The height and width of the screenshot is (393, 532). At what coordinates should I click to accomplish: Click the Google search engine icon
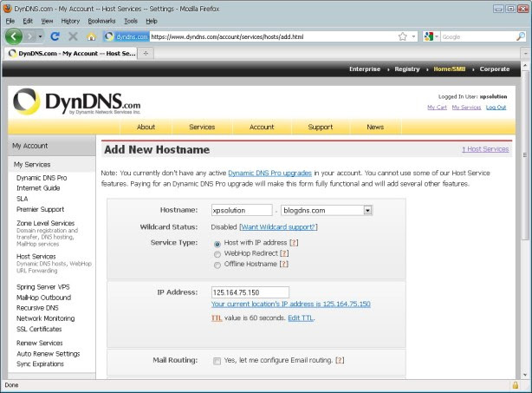click(x=429, y=36)
